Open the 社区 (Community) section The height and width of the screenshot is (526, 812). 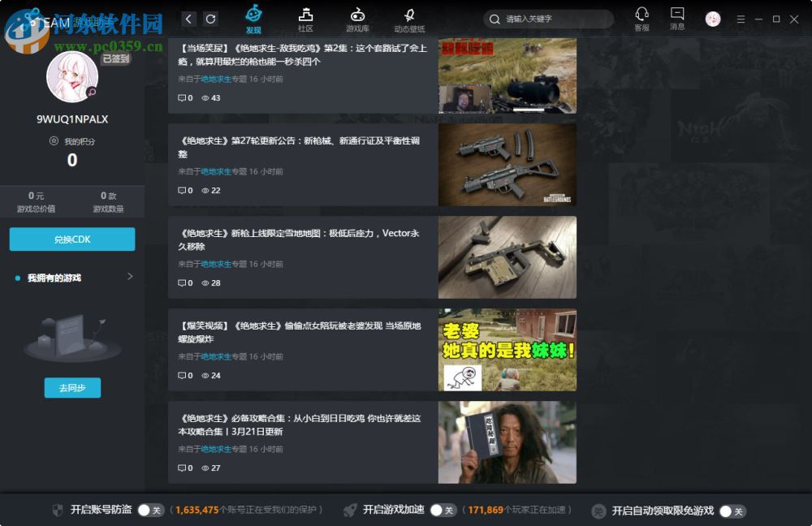305,16
